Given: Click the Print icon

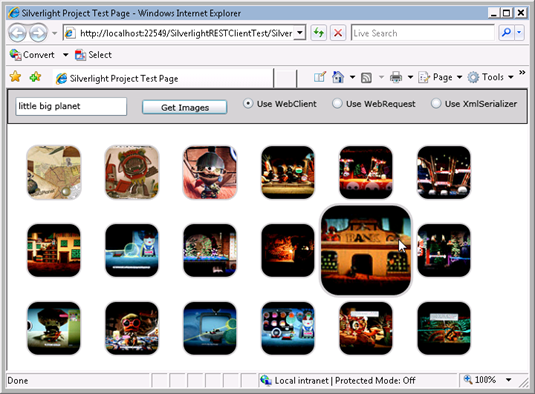Looking at the screenshot, I should (x=396, y=77).
